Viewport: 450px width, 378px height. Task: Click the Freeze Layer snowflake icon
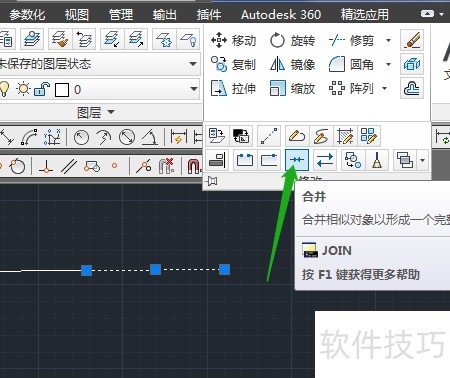coord(164,39)
